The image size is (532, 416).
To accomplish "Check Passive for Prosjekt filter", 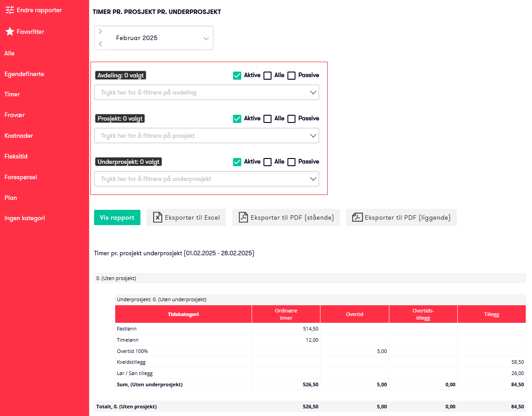I will click(x=292, y=118).
